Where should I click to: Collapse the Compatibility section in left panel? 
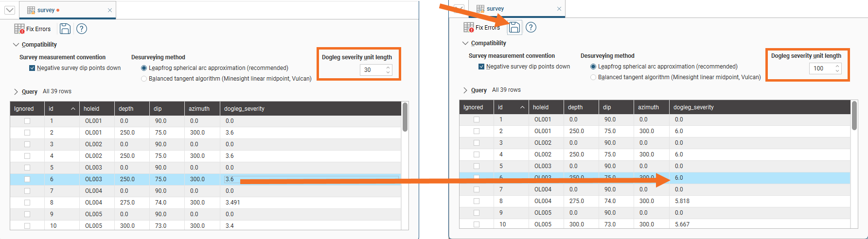point(16,45)
